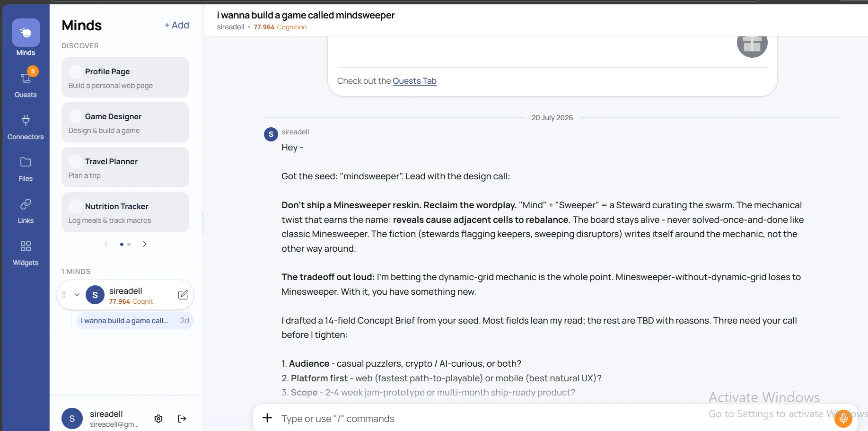Focus the 'Type or use "/" commands' field
This screenshot has width=868, height=431.
(x=553, y=419)
